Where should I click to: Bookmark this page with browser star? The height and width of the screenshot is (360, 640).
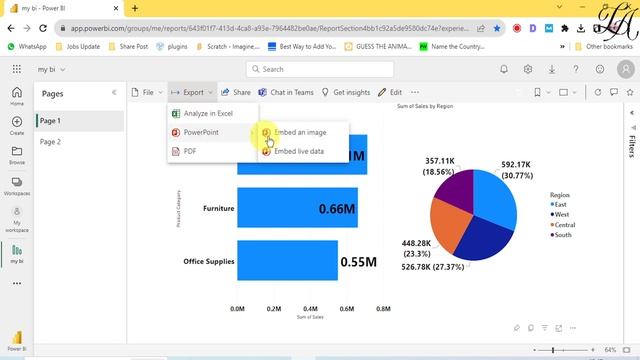pyautogui.click(x=497, y=28)
